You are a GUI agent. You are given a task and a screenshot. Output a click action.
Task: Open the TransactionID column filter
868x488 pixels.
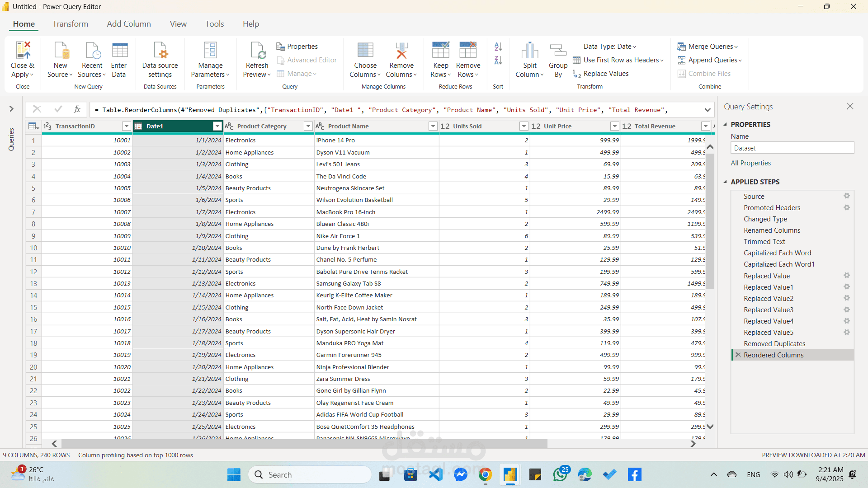[127, 126]
